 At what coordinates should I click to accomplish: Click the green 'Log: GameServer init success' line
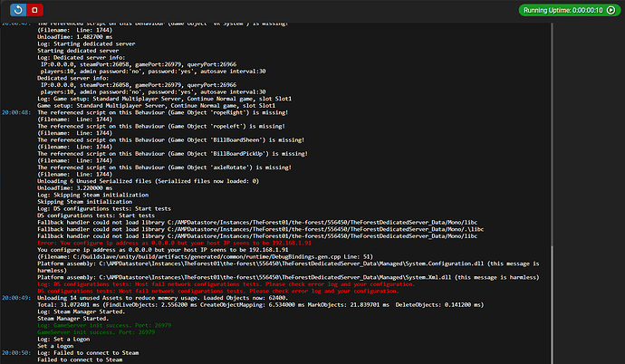(x=104, y=325)
